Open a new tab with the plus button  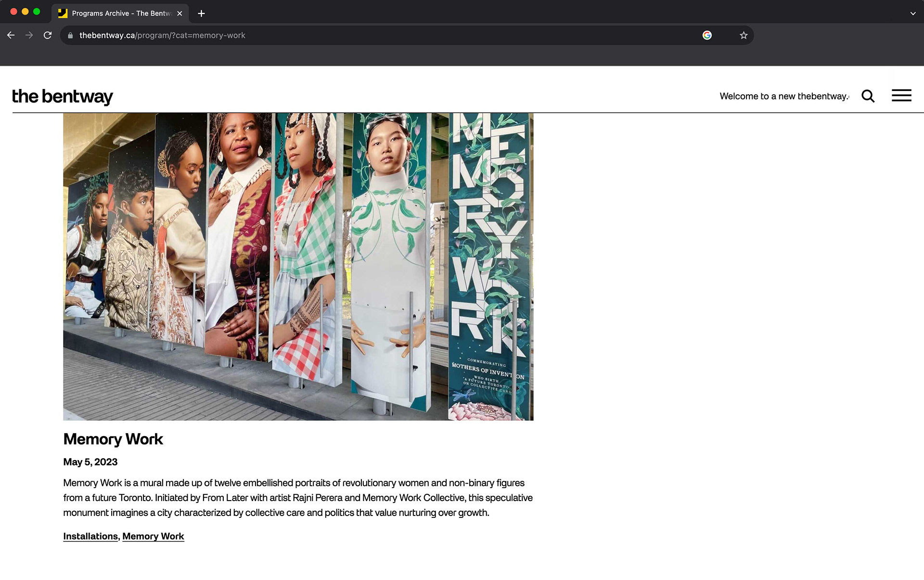[x=201, y=13]
